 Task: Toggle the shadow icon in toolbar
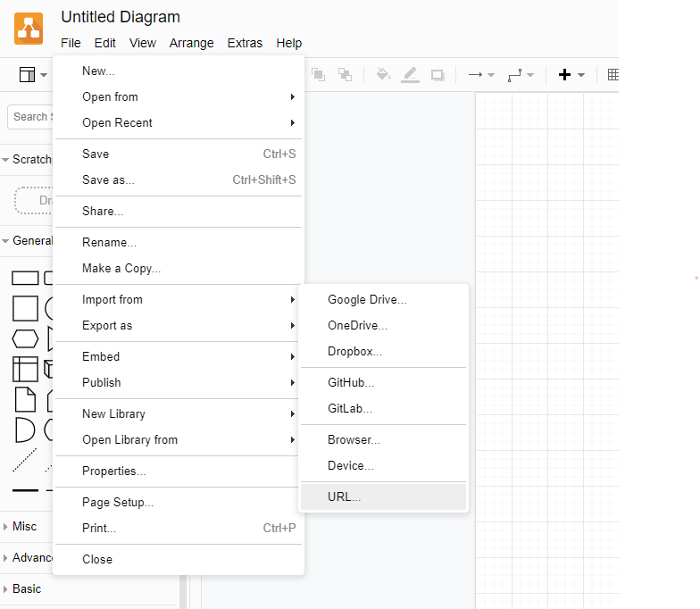[x=437, y=75]
